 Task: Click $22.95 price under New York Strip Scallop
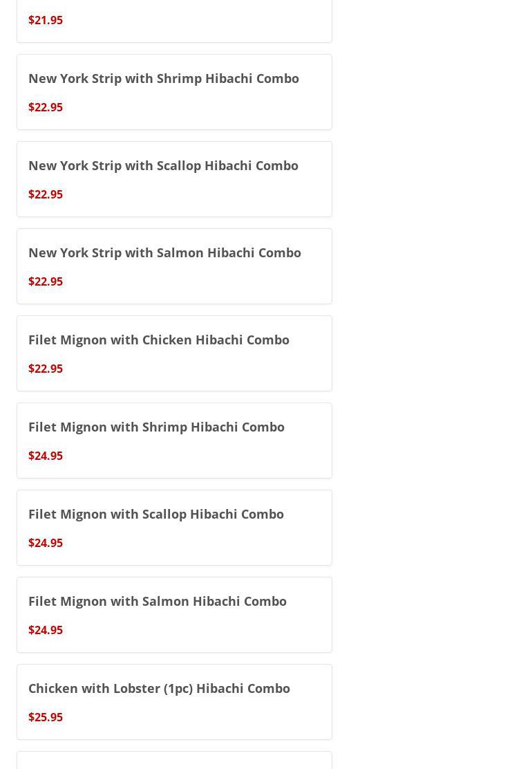click(46, 194)
